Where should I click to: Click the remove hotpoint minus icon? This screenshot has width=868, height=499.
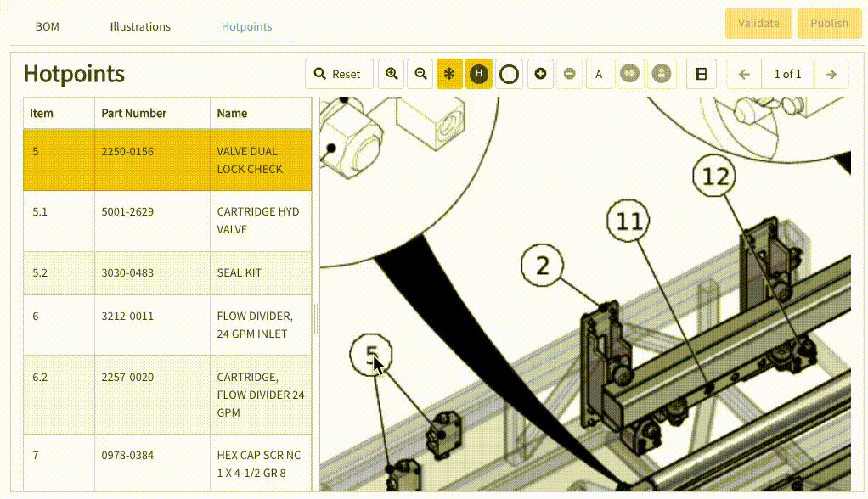click(569, 74)
